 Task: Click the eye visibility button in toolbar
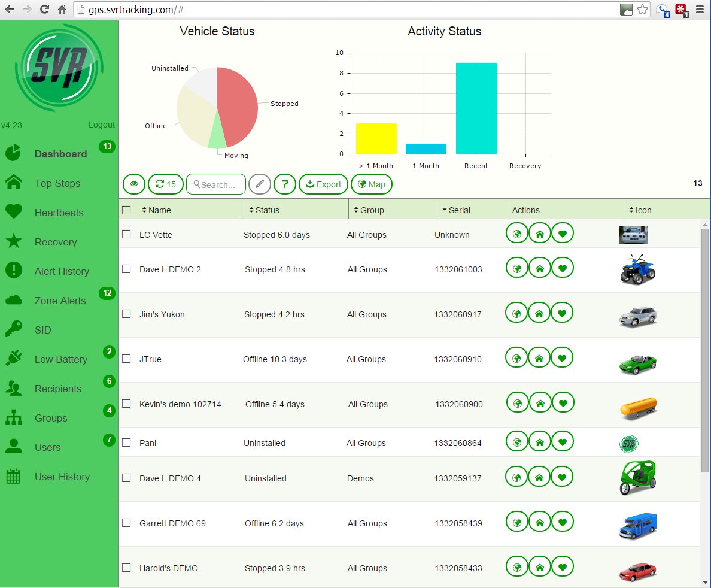pos(134,184)
